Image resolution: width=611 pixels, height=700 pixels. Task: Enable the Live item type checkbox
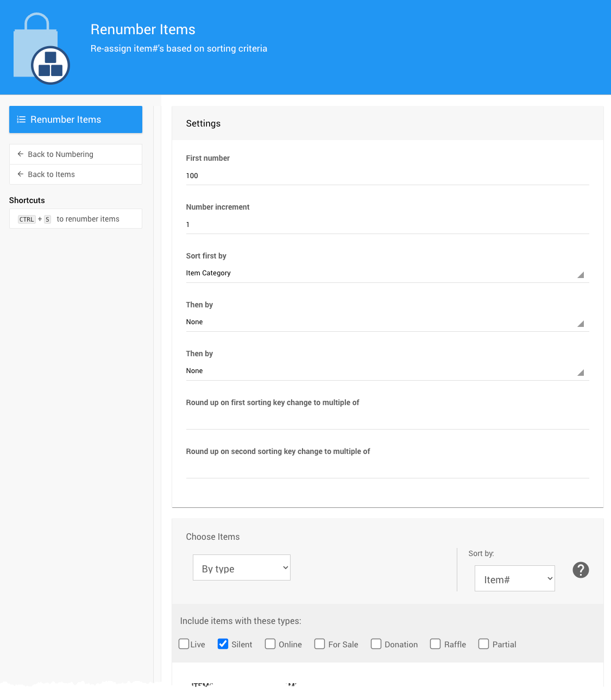[184, 644]
